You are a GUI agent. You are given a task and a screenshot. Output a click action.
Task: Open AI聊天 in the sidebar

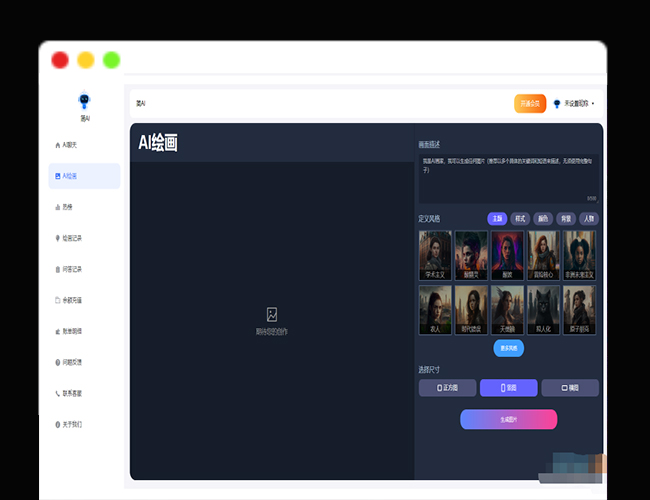pos(66,145)
